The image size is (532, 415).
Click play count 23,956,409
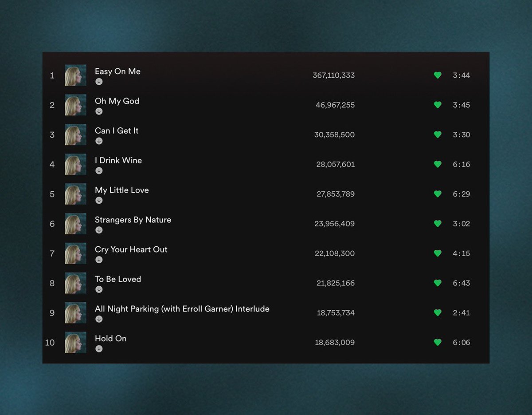click(x=335, y=224)
